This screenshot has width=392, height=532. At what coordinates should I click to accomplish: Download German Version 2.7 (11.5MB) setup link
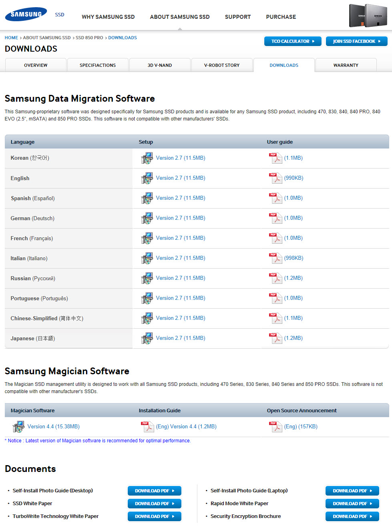click(x=181, y=218)
